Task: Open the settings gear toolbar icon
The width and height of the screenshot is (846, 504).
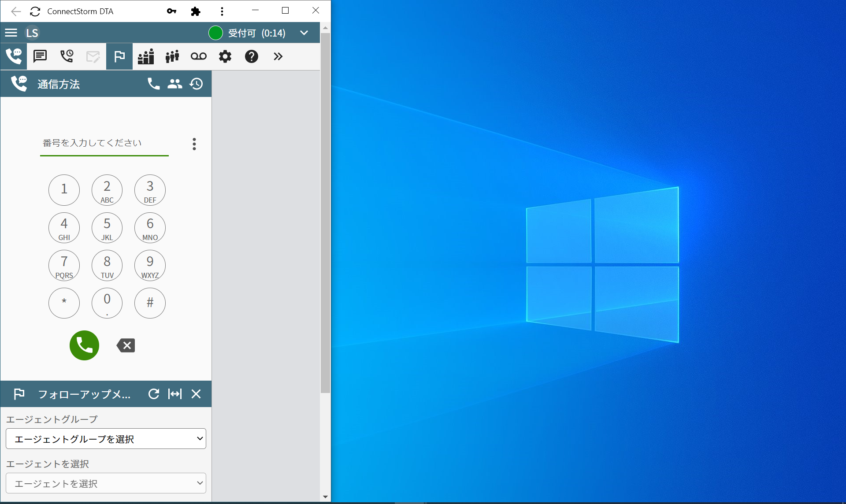Action: point(225,56)
